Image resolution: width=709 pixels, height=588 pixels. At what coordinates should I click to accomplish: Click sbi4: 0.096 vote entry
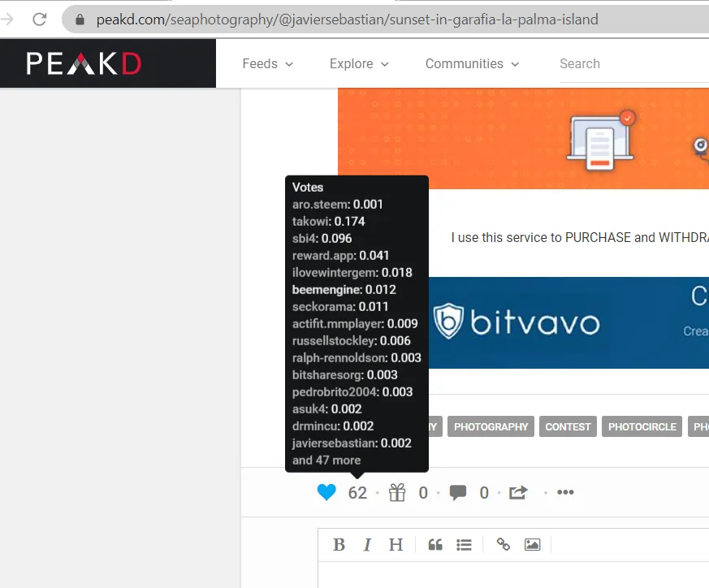pyautogui.click(x=322, y=238)
